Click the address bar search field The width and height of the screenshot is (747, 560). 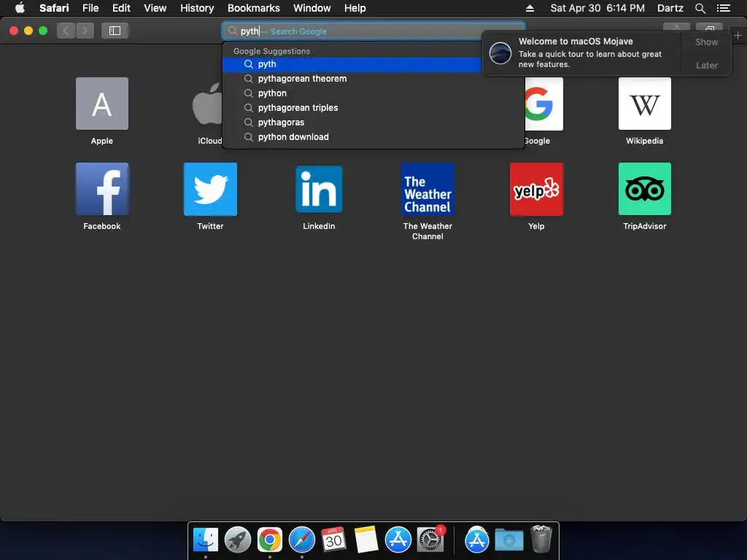coord(373,31)
